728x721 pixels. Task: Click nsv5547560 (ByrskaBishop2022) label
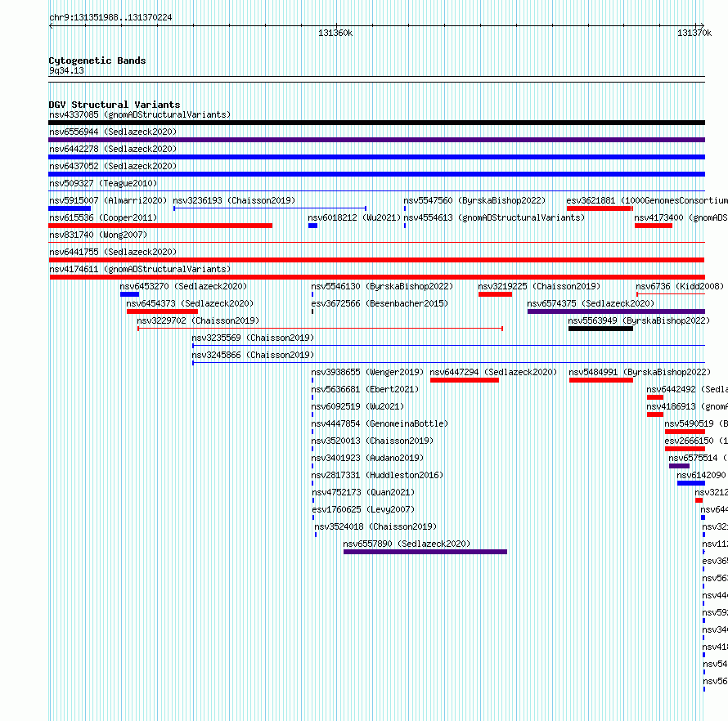tap(474, 200)
